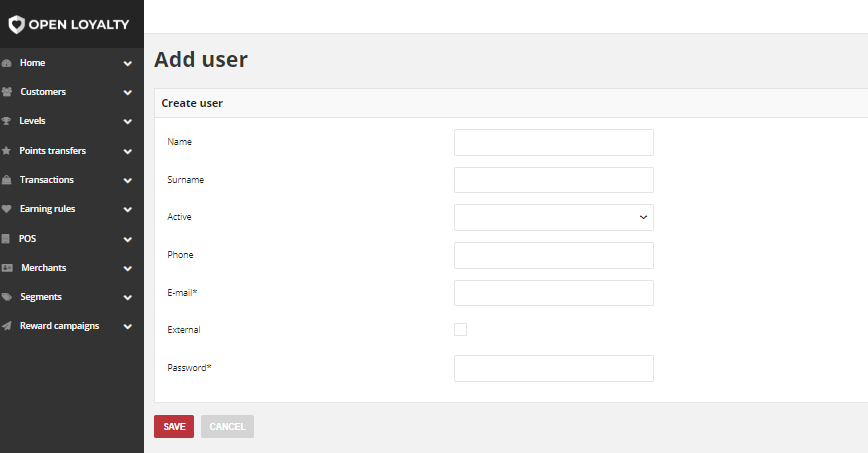This screenshot has height=453, width=868.
Task: Focus the E-mail input field
Action: pyautogui.click(x=554, y=293)
